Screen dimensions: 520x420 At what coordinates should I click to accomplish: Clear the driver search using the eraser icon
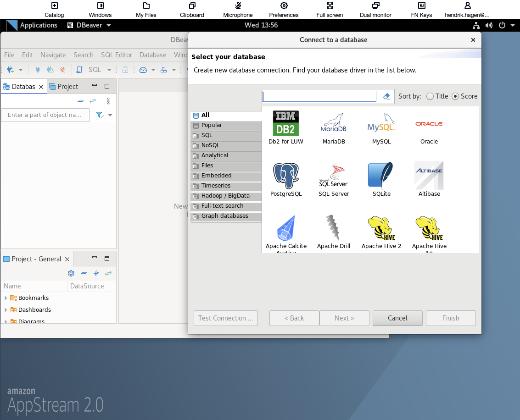[x=386, y=96]
